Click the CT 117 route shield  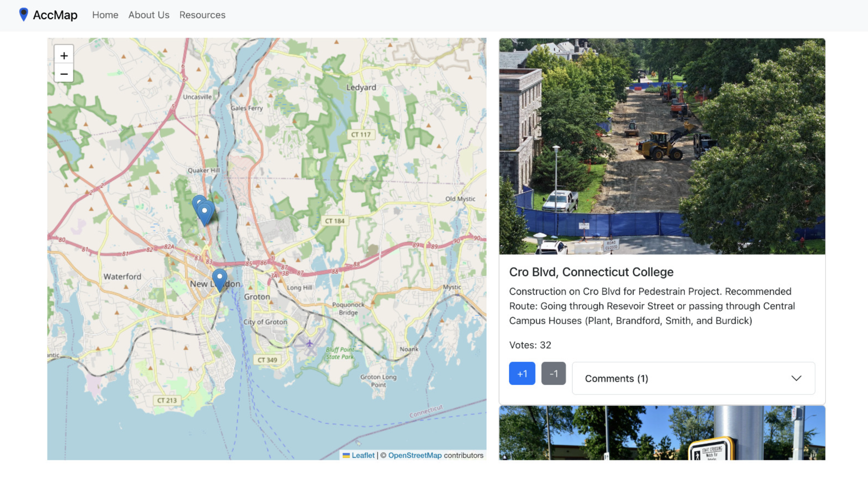pos(361,135)
